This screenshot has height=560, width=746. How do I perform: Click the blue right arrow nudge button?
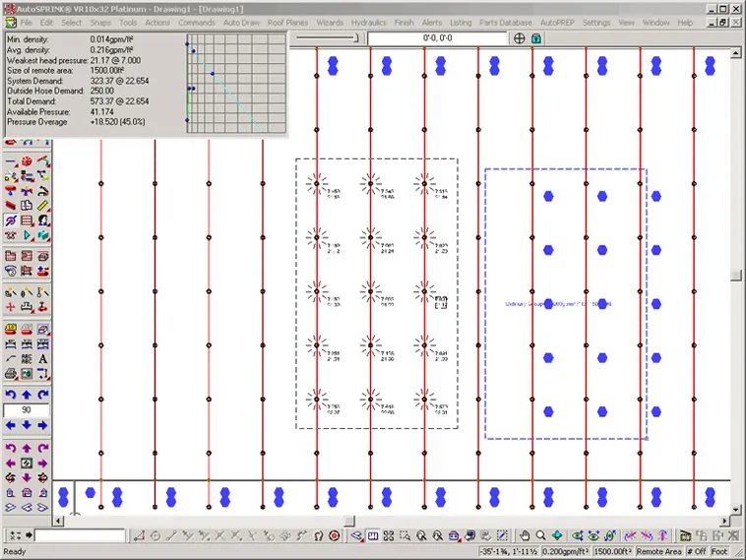point(43,425)
